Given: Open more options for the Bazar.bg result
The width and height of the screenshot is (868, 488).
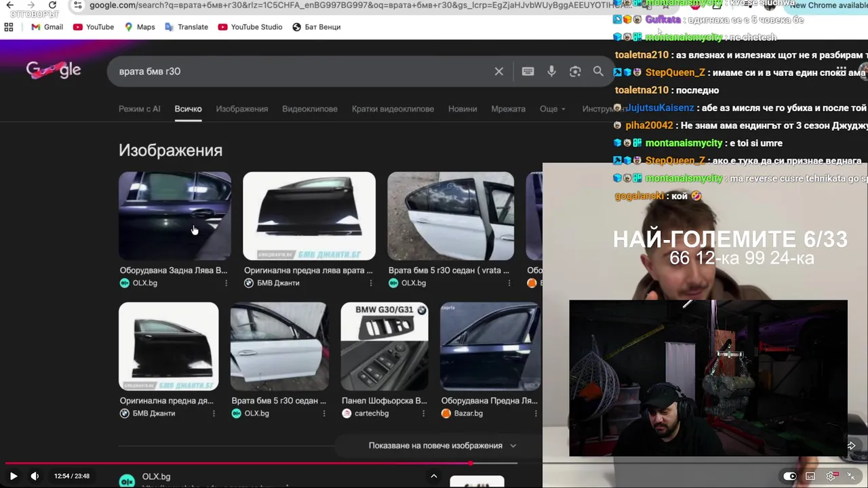Looking at the screenshot, I should point(535,413).
